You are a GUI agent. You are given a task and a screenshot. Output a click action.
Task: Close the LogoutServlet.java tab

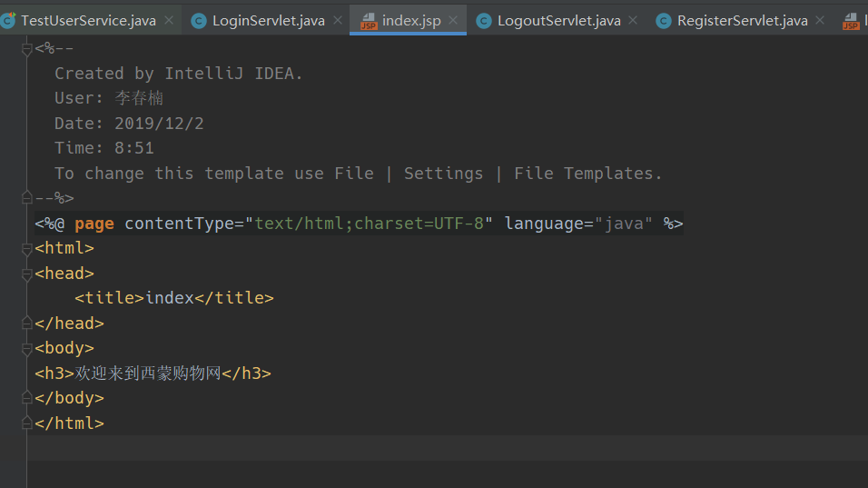pyautogui.click(x=633, y=21)
